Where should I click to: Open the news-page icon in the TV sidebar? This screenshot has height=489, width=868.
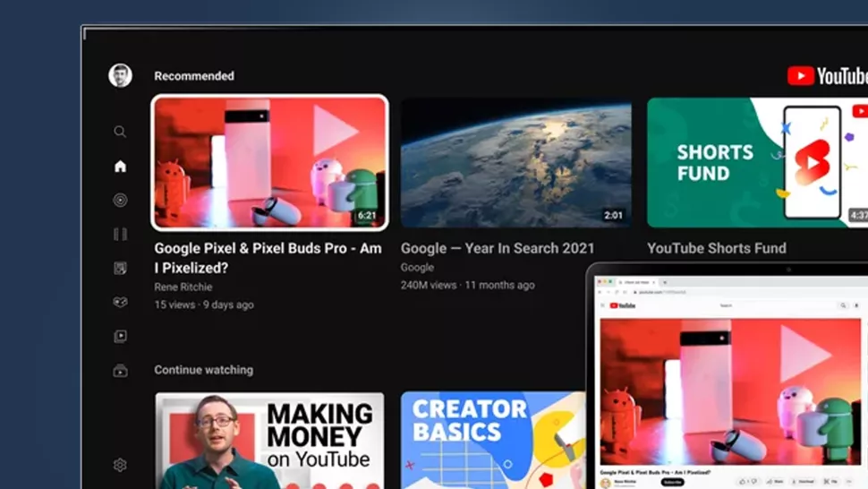point(120,269)
